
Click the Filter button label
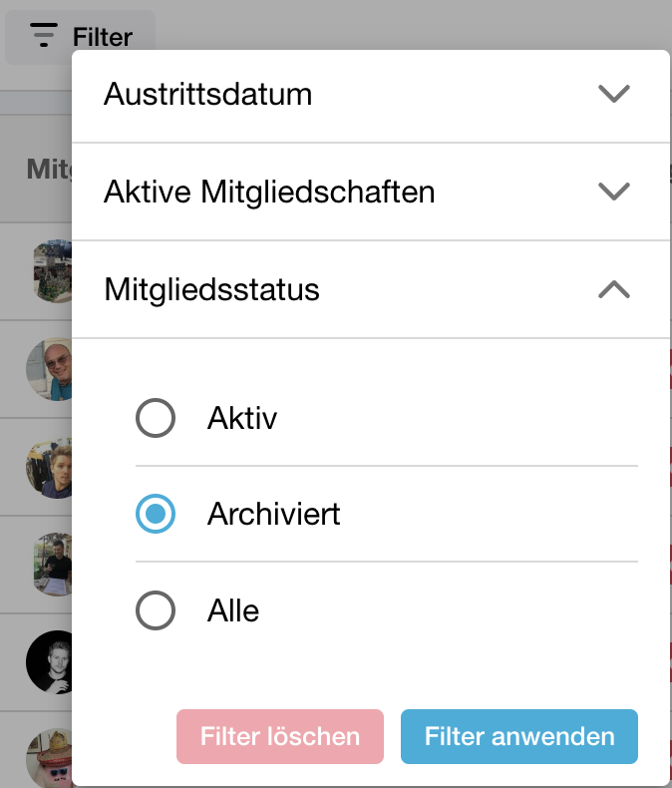click(103, 37)
